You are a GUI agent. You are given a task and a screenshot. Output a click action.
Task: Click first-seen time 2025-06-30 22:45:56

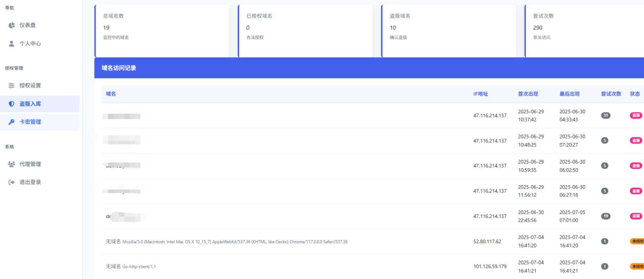coord(531,216)
